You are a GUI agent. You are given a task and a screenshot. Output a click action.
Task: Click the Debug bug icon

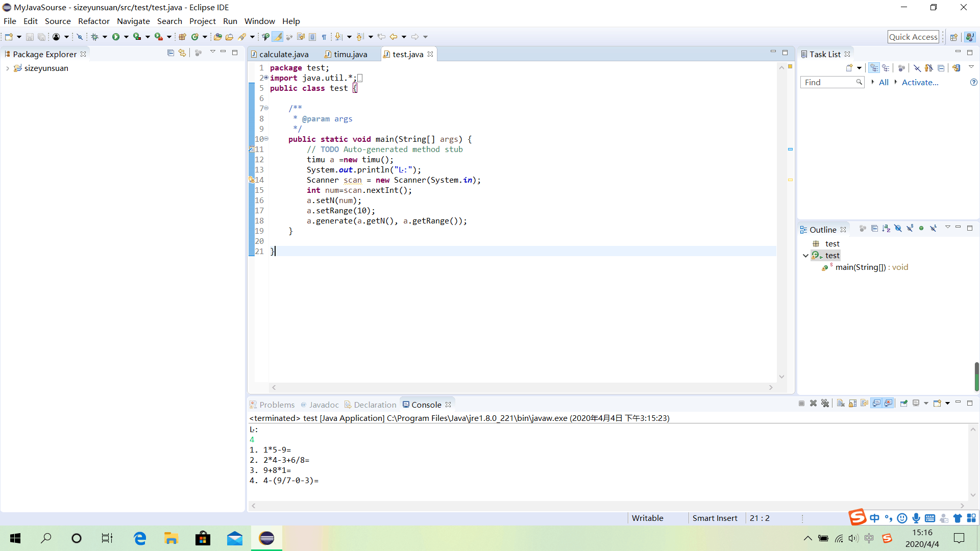pos(95,37)
